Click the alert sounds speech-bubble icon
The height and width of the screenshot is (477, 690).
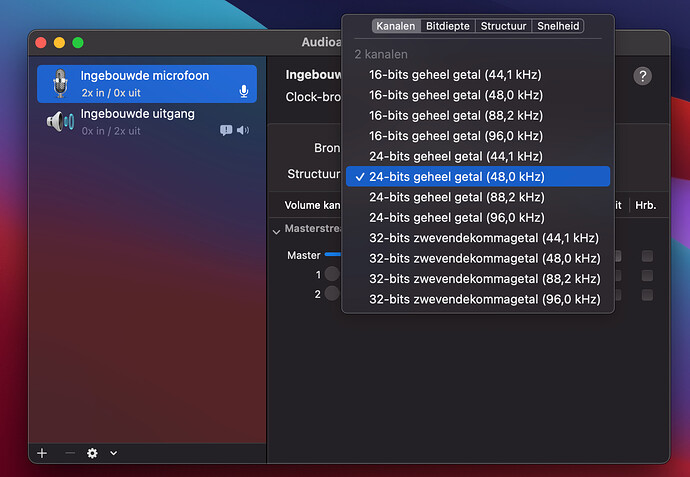[x=226, y=130]
